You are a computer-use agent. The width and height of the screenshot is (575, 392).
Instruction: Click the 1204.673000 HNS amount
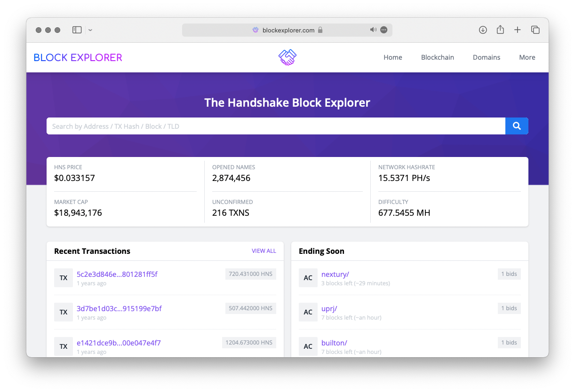249,342
